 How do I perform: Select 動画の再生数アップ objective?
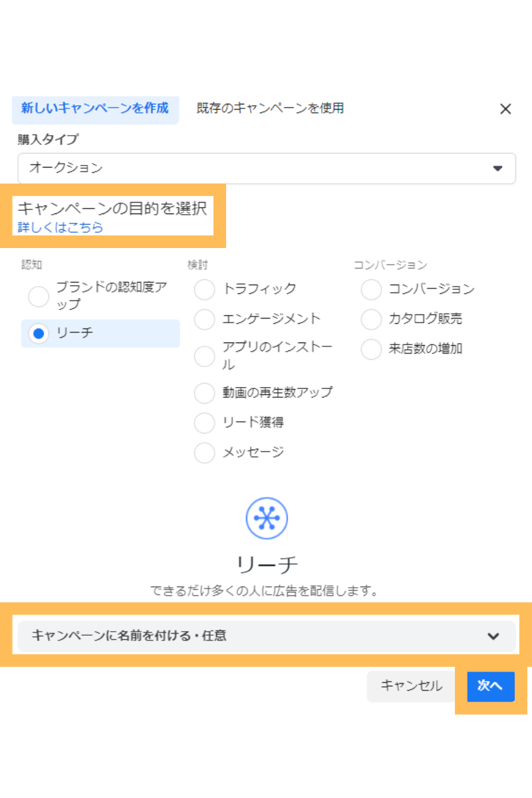click(x=205, y=393)
